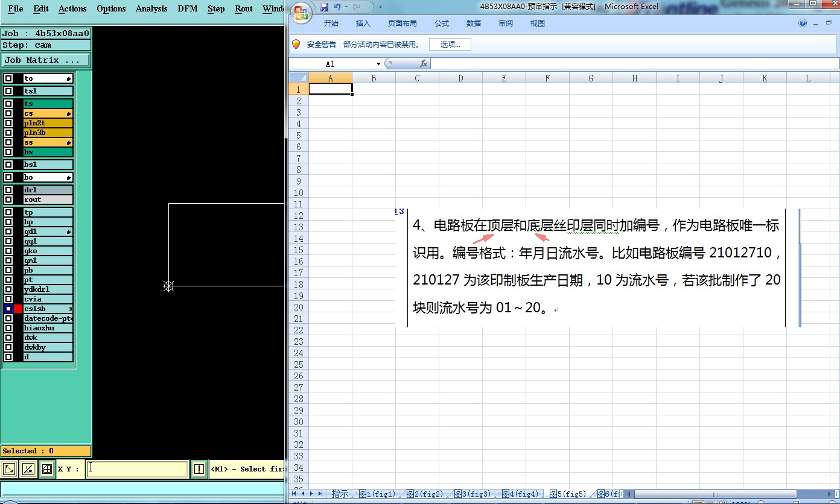
Task: Move to the previous sheet tab arrow
Action: 303,493
